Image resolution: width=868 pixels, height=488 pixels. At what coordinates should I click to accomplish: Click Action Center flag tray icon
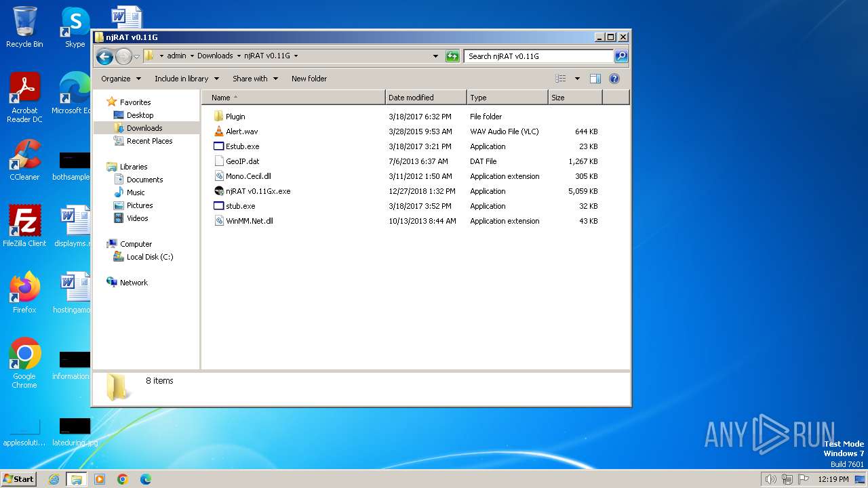[x=804, y=479]
